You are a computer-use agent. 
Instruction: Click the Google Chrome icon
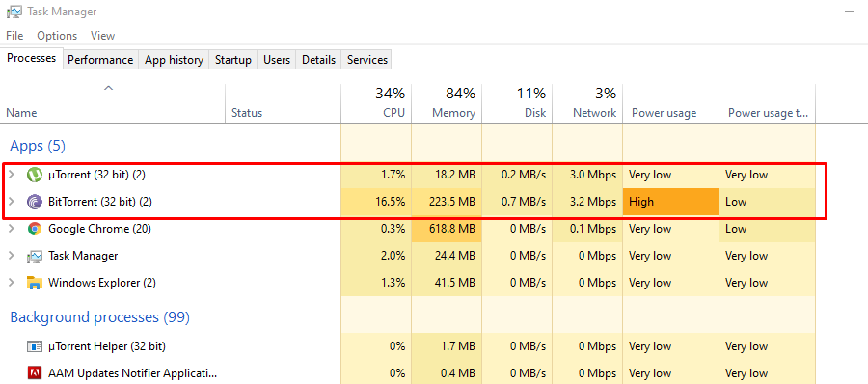(x=35, y=229)
